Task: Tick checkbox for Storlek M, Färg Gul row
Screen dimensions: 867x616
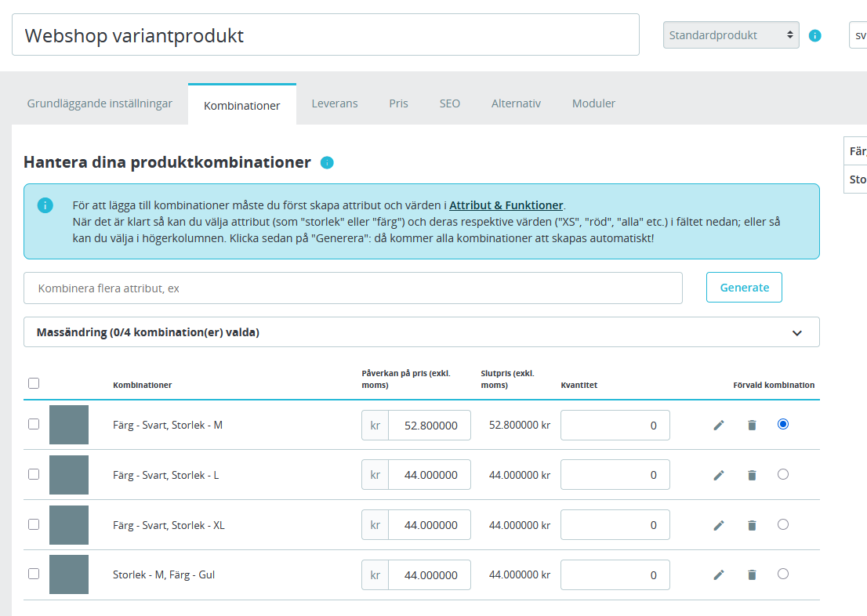Action: tap(34, 574)
